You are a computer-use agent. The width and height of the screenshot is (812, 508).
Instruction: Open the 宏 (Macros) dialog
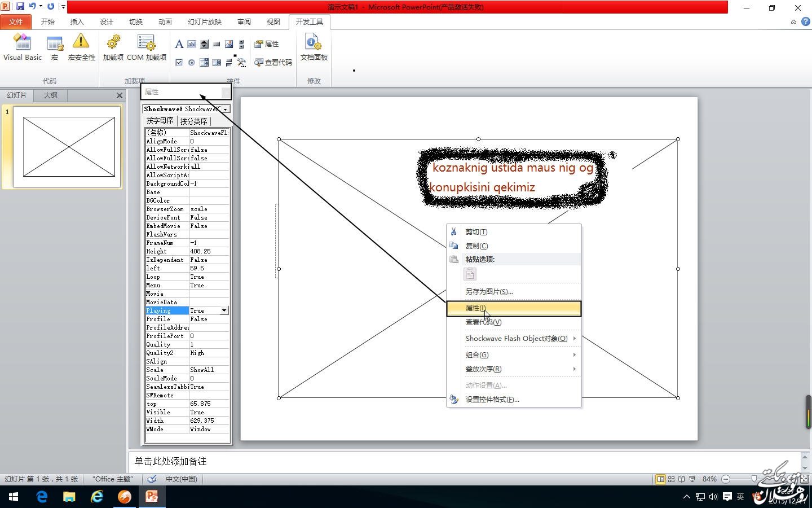[55, 47]
